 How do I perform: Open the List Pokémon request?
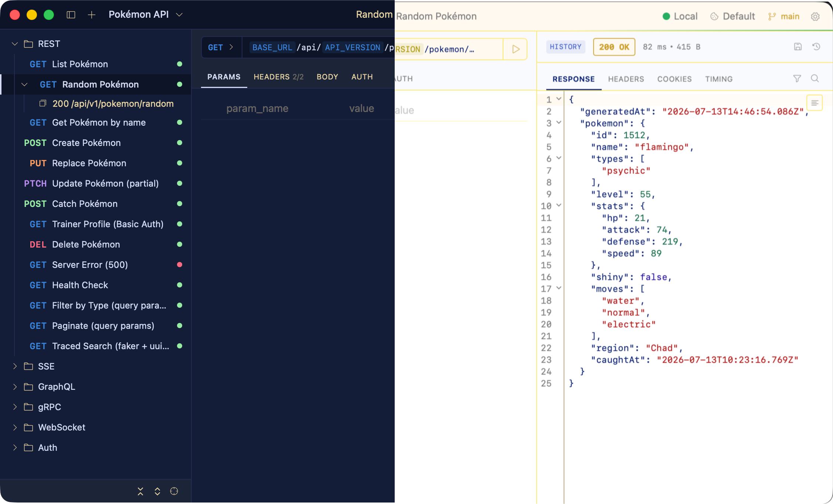[x=96, y=64]
